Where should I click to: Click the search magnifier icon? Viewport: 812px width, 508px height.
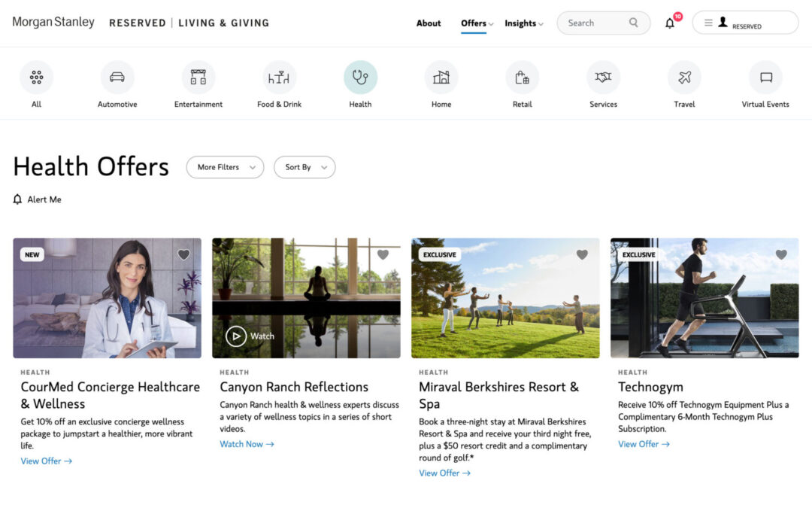click(633, 23)
